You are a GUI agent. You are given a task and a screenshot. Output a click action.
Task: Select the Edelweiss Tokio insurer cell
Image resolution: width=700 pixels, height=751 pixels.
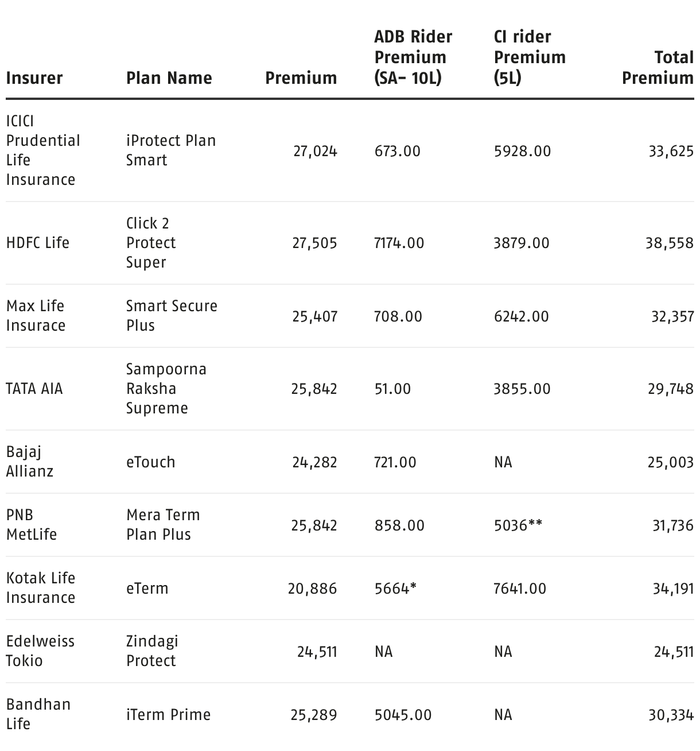point(40,651)
